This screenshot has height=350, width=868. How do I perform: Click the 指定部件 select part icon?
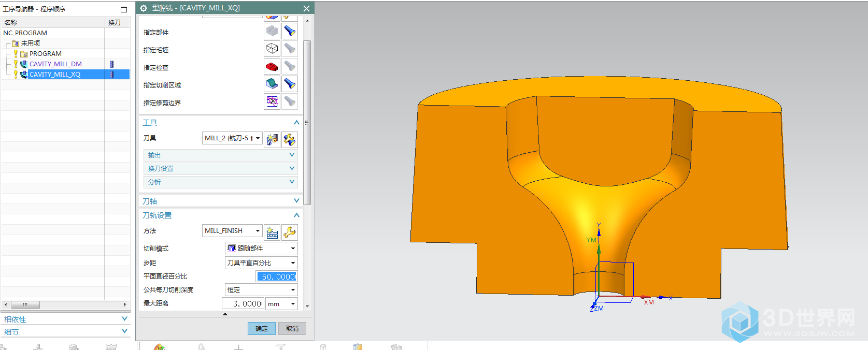[272, 32]
